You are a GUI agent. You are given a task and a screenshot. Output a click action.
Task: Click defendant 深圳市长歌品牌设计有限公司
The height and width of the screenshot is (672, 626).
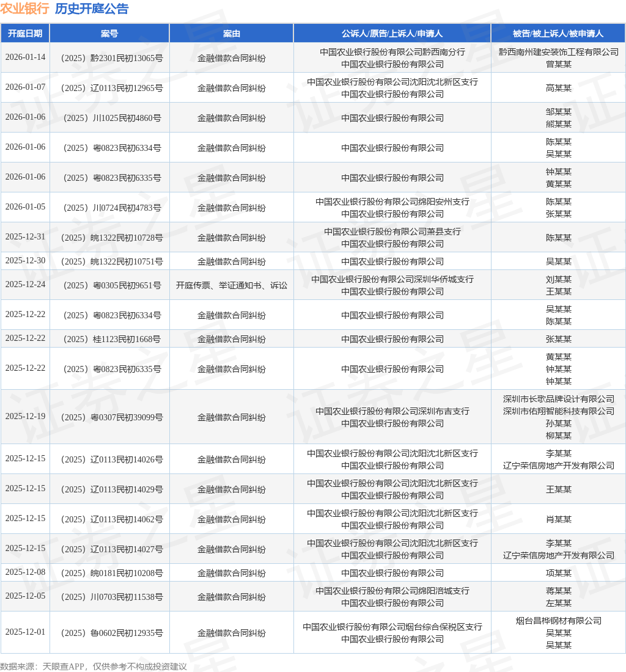[558, 399]
